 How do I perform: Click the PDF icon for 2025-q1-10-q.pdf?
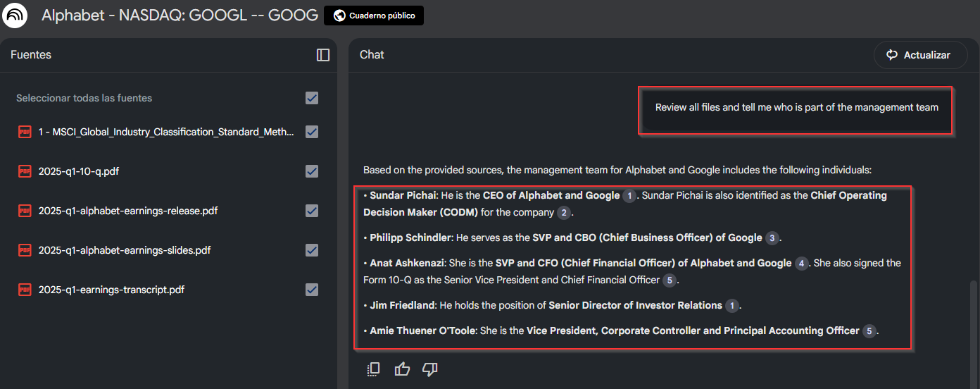tap(25, 171)
